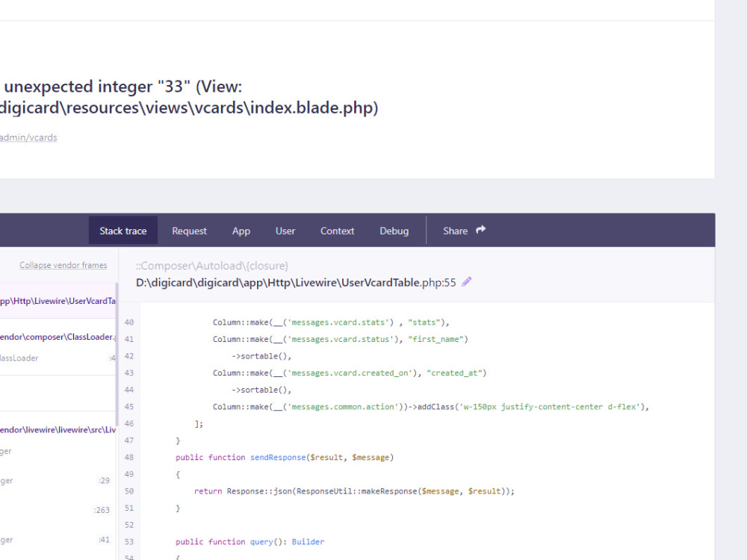This screenshot has width=747, height=560.
Task: Click the error title 'unexpected integer "33"'
Action: coord(97,87)
